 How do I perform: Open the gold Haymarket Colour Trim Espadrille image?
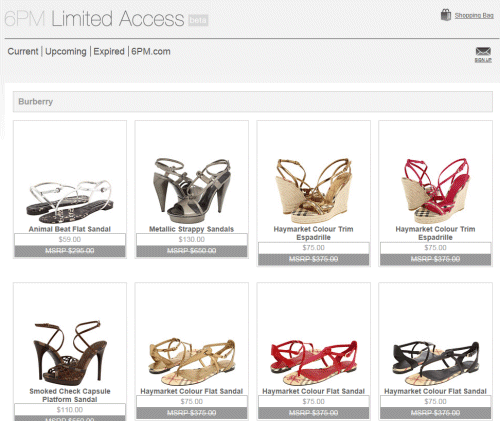[314, 190]
